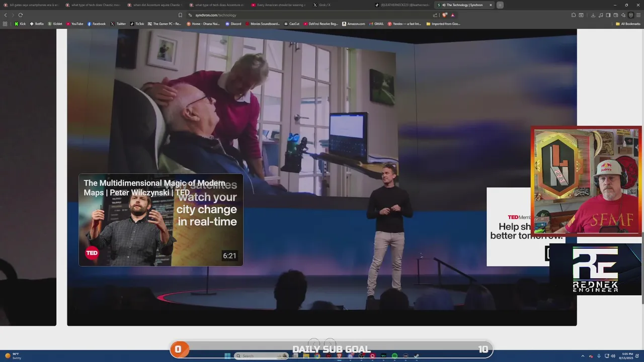Click the Windows Start button
The width and height of the screenshot is (644, 362).
tap(227, 356)
